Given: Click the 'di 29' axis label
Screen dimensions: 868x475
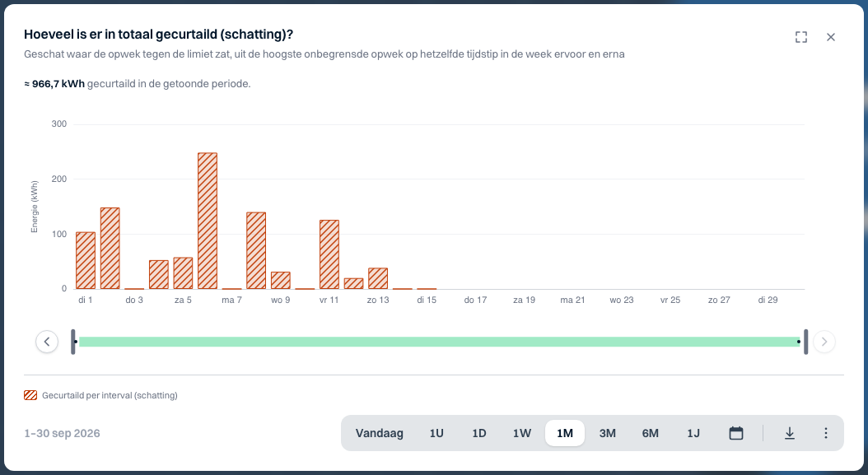Looking at the screenshot, I should [768, 300].
